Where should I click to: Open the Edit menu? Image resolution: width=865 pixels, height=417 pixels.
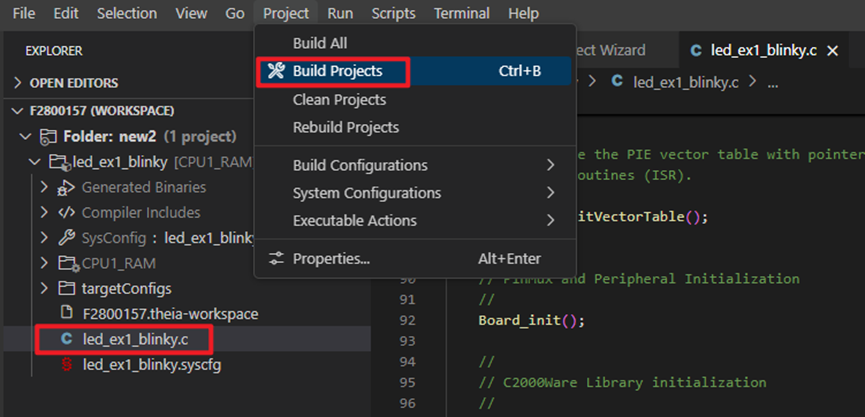pyautogui.click(x=66, y=13)
